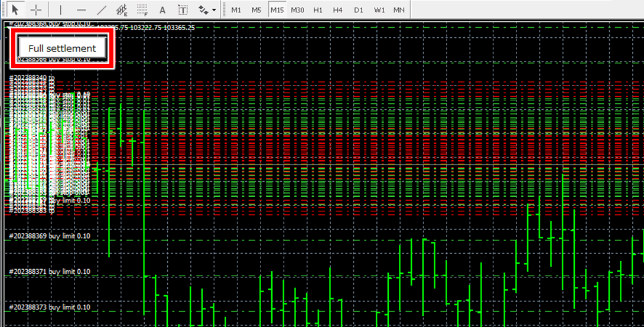Image resolution: width=644 pixels, height=327 pixels.
Task: Select the cursor arrow tool
Action: [15, 9]
